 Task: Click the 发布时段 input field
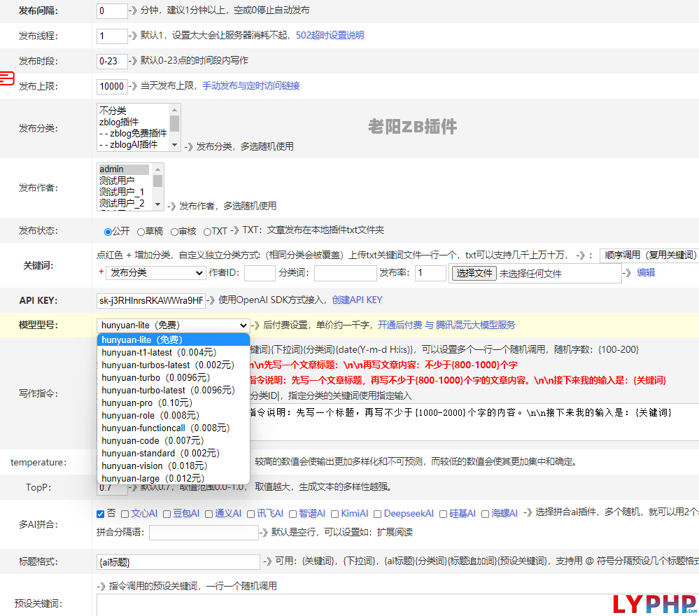click(112, 61)
